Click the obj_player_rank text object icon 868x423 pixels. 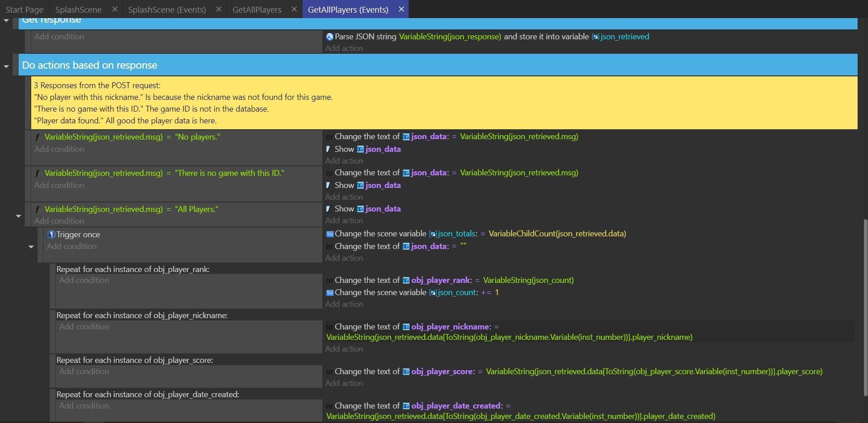[406, 280]
